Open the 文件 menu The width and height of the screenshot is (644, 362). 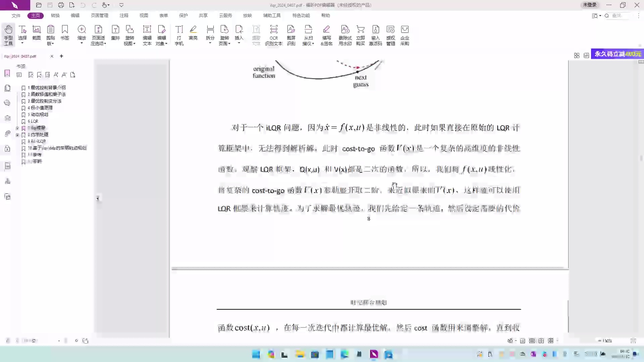click(16, 15)
